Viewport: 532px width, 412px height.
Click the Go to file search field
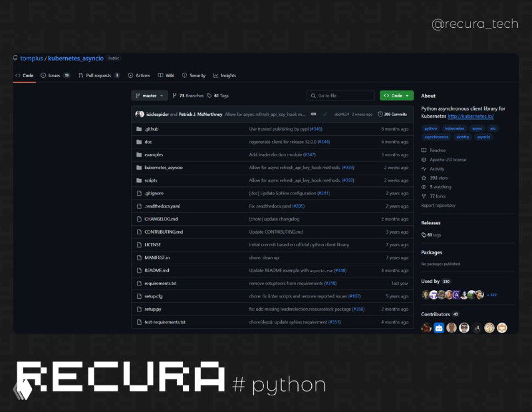(x=340, y=95)
